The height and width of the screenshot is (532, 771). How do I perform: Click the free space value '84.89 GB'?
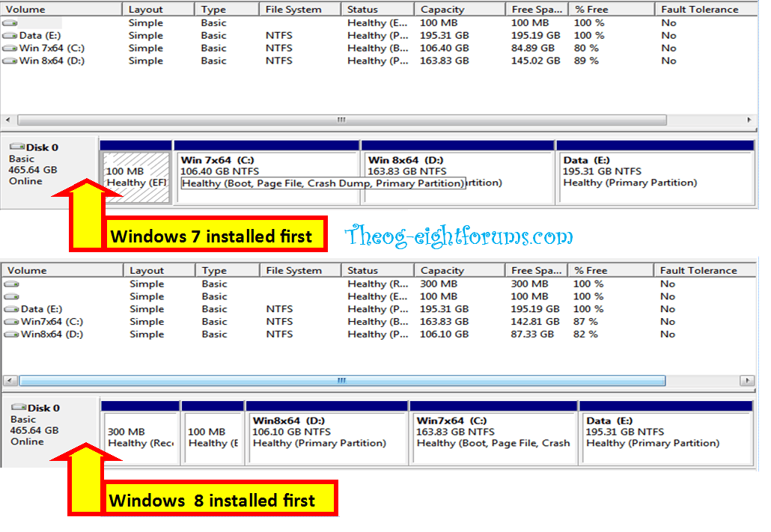pyautogui.click(x=532, y=48)
